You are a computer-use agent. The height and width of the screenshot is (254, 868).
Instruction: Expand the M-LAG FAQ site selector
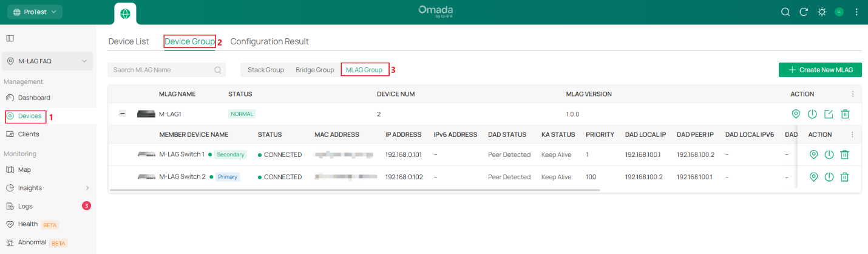[x=48, y=61]
